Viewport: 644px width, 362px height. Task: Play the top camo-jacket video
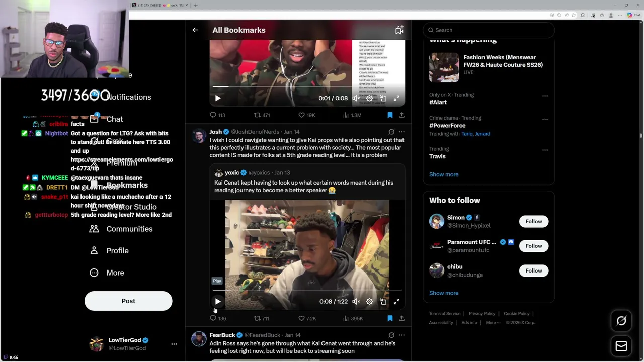[218, 99]
